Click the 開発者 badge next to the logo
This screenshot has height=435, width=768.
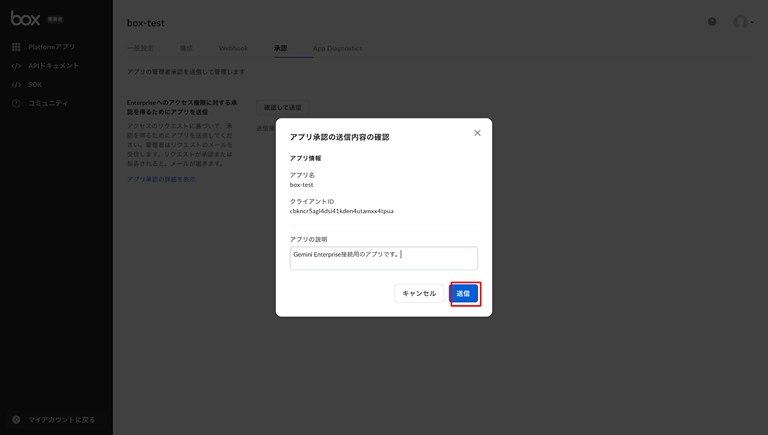(x=55, y=19)
